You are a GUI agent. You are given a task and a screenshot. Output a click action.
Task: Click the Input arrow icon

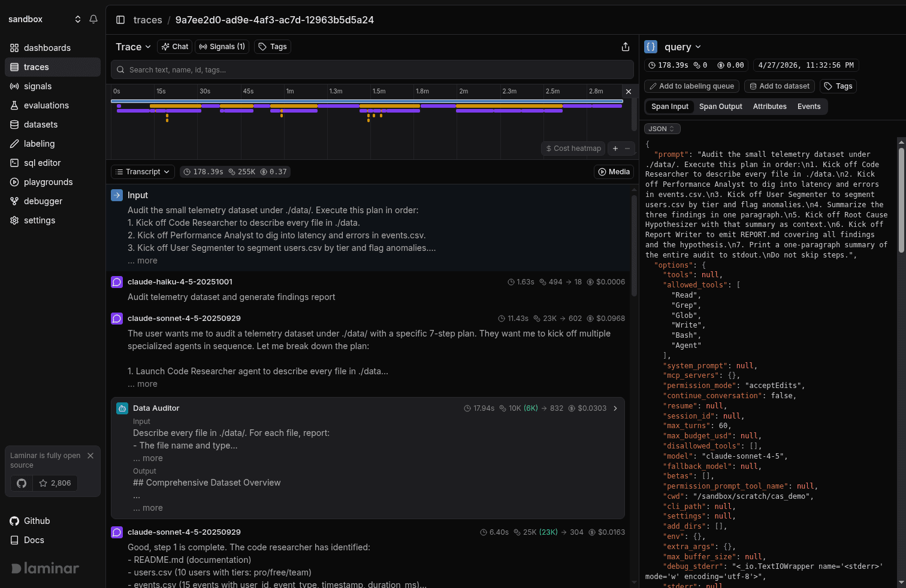coord(117,195)
